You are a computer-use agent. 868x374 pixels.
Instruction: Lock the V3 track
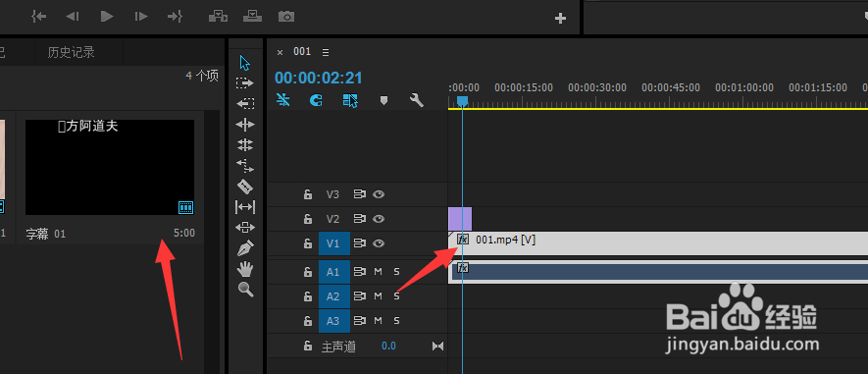click(307, 194)
